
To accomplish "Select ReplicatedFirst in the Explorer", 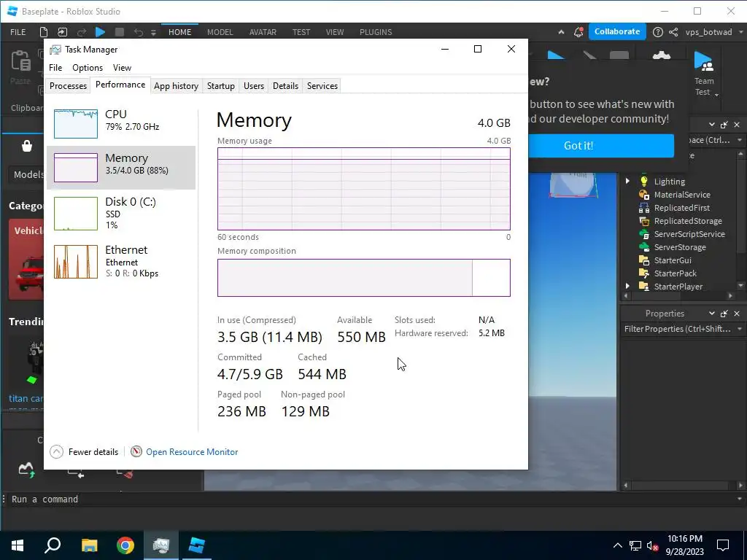I will click(681, 208).
